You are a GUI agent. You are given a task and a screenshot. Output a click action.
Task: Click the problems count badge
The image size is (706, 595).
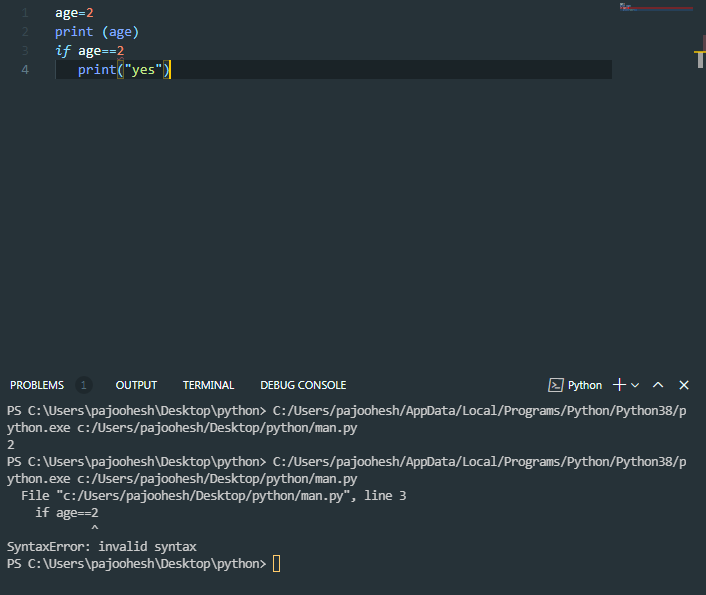tap(84, 385)
